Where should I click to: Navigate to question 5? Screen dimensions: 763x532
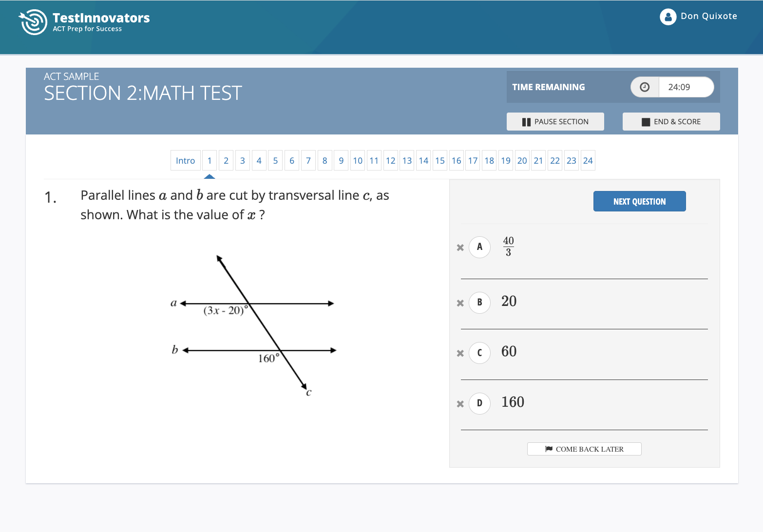tap(275, 161)
